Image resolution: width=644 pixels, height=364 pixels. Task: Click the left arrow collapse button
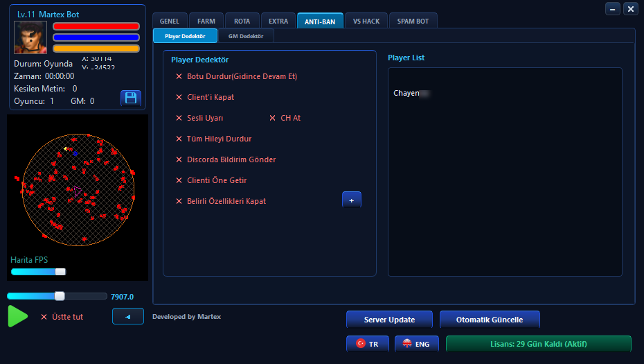(128, 316)
